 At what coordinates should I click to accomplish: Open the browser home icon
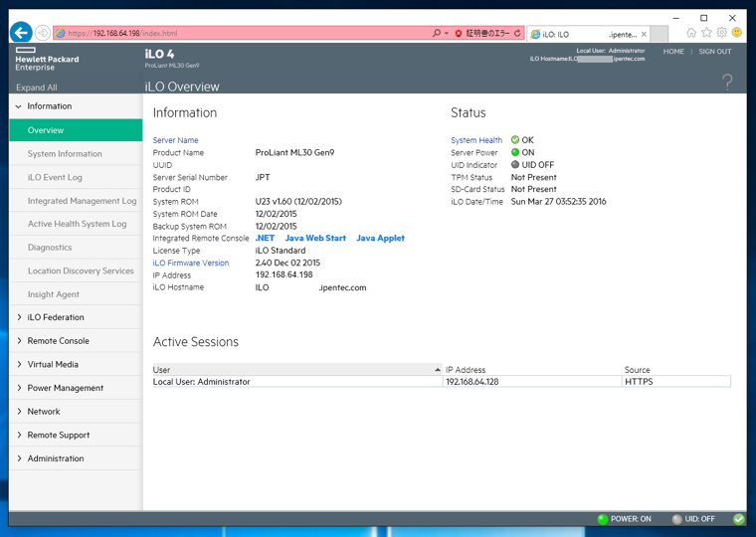click(x=691, y=33)
